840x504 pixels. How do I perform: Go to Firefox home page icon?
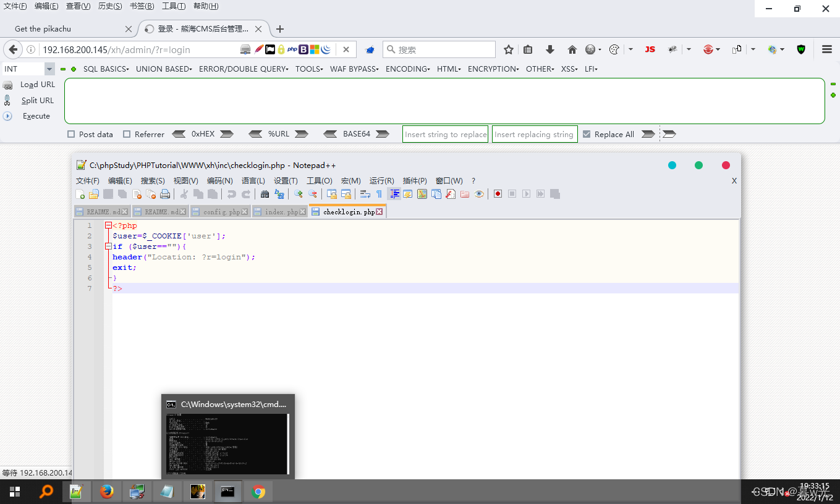pyautogui.click(x=572, y=49)
